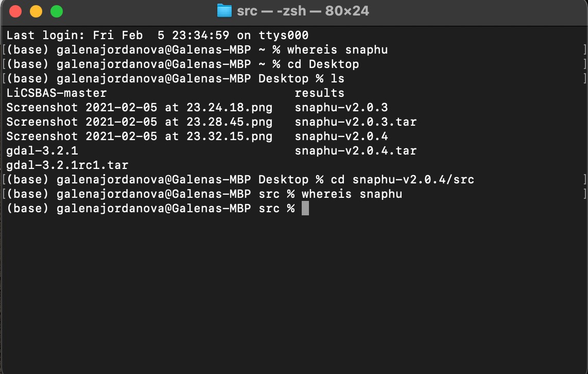Screen dimensions: 588x374
Task: Click the 'snaphu-v2.0.3' directory entry
Action: click(x=341, y=108)
